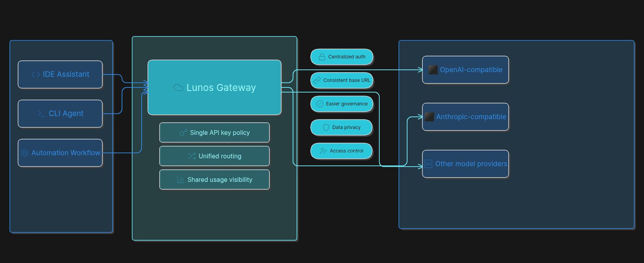Click the Data privacy text

[x=346, y=127]
